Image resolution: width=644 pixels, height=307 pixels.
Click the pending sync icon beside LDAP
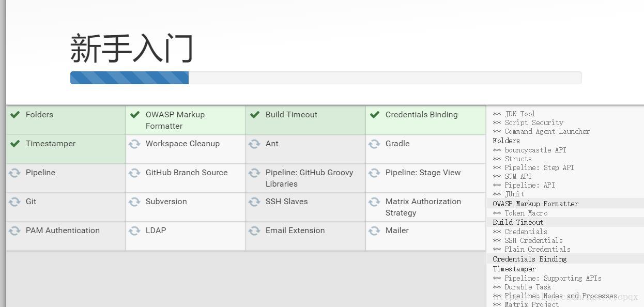(134, 231)
